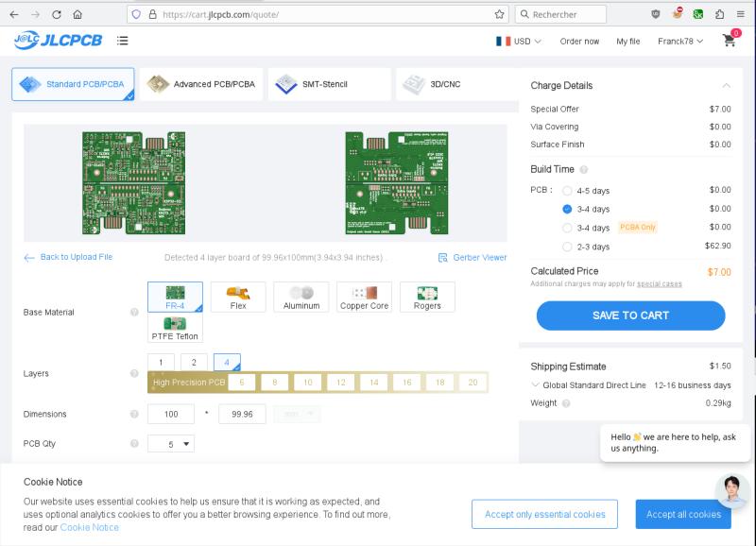
Task: Click Back to Upload File link
Action: point(68,257)
